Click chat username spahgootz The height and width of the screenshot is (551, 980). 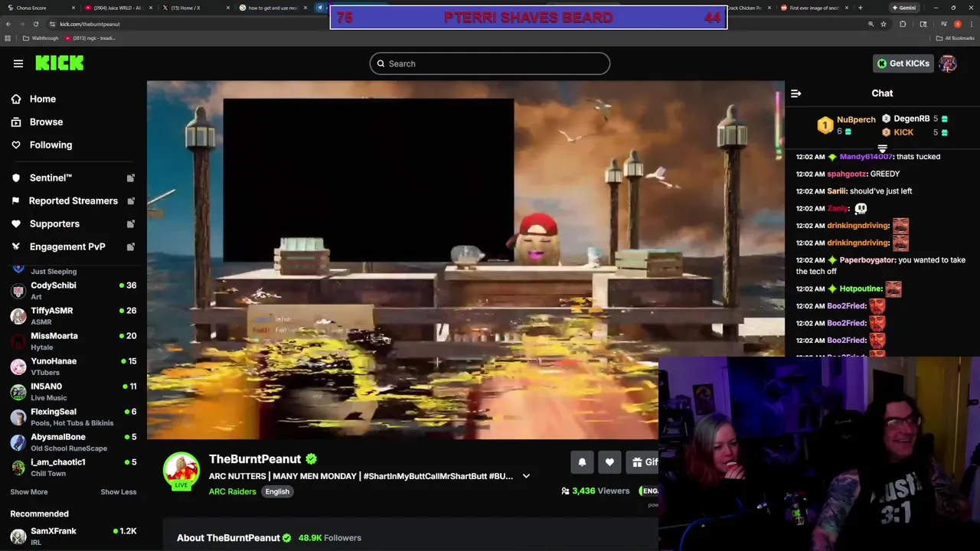[847, 174]
